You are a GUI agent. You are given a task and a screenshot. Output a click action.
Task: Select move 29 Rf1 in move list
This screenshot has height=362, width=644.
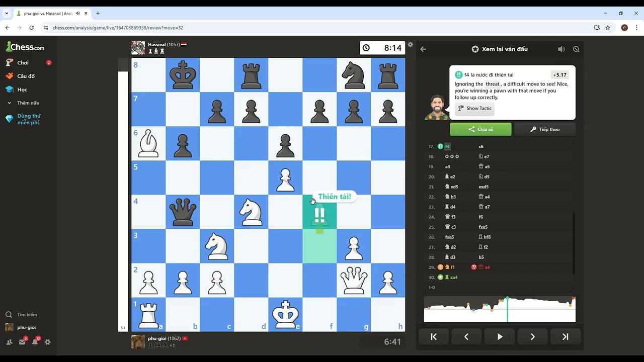450,267
